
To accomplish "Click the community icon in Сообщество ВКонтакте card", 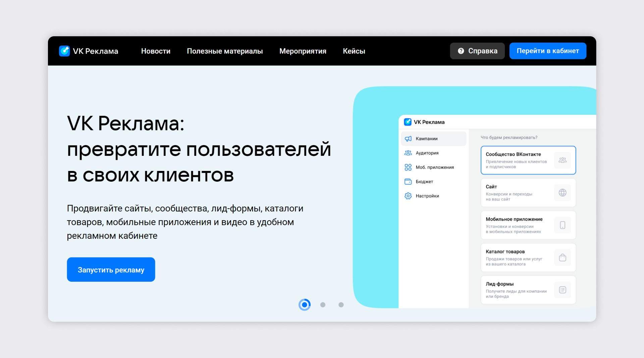I will pos(562,160).
